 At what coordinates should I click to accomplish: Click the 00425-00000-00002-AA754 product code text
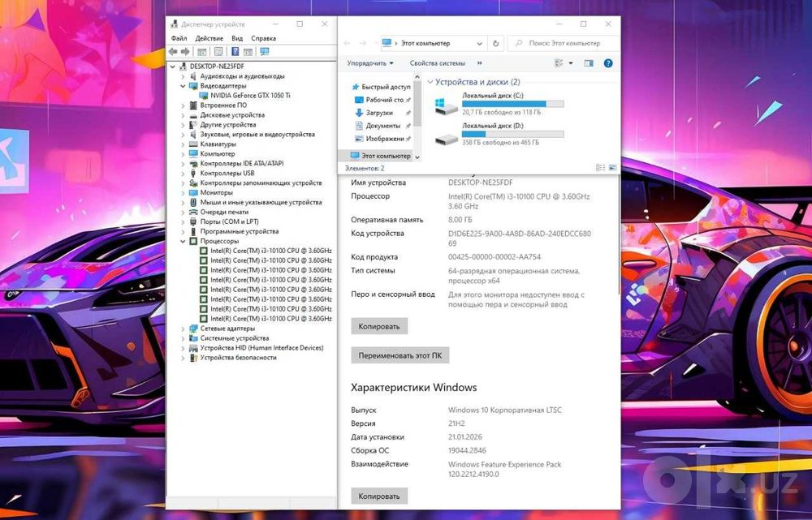coord(494,256)
